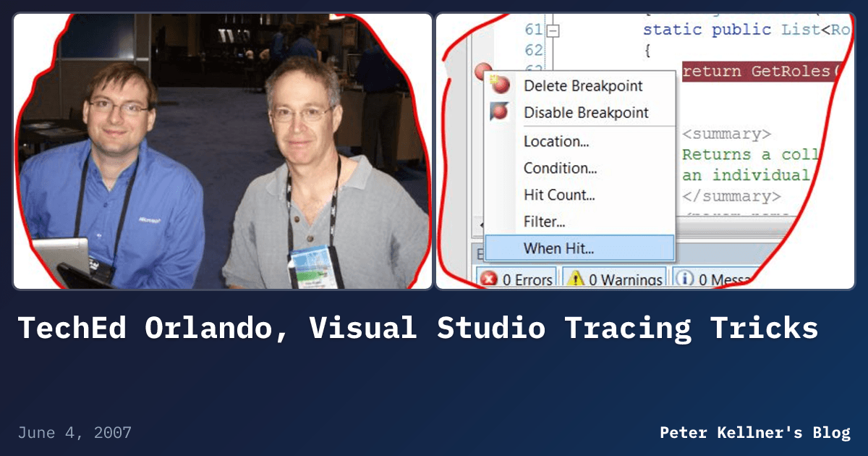Click the June 4, 2007 date

coord(75,433)
